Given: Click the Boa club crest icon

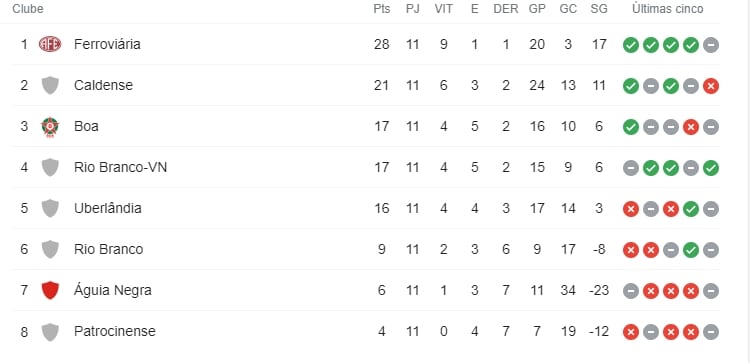Looking at the screenshot, I should point(50,127).
